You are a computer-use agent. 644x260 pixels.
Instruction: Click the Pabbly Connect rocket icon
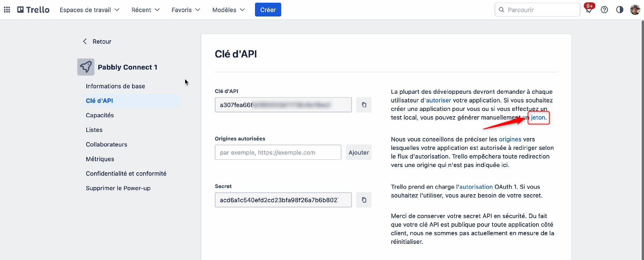coord(86,67)
